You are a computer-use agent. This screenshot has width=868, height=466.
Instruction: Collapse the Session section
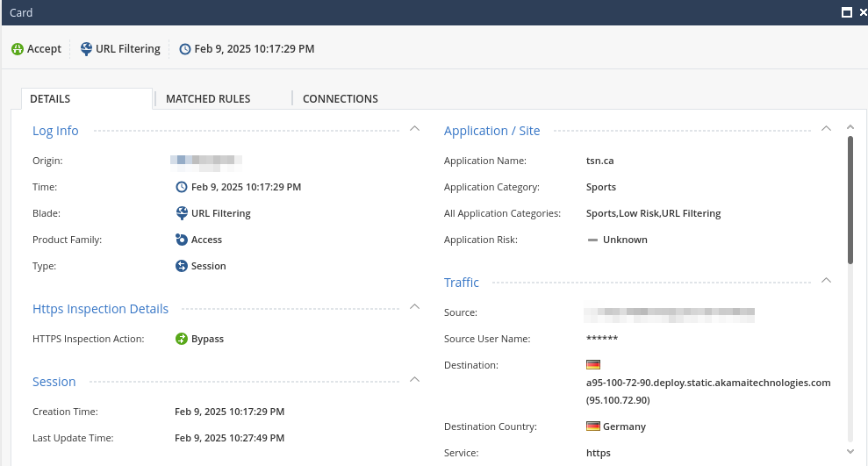pyautogui.click(x=414, y=380)
